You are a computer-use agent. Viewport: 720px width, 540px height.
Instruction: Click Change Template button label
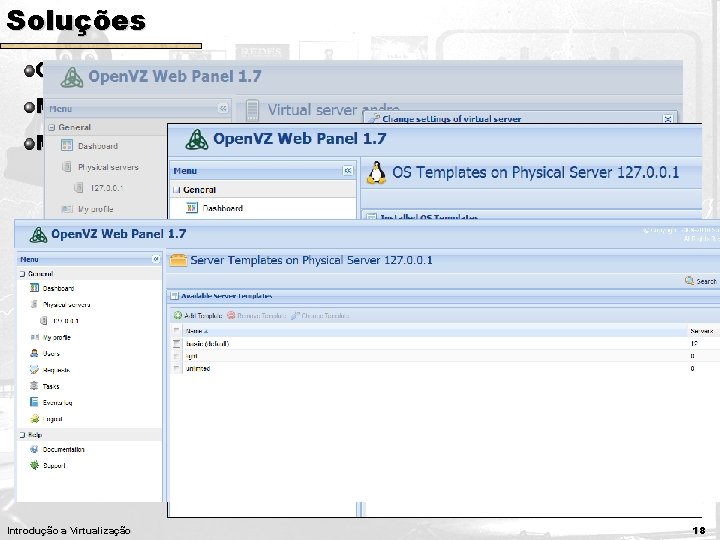325,315
